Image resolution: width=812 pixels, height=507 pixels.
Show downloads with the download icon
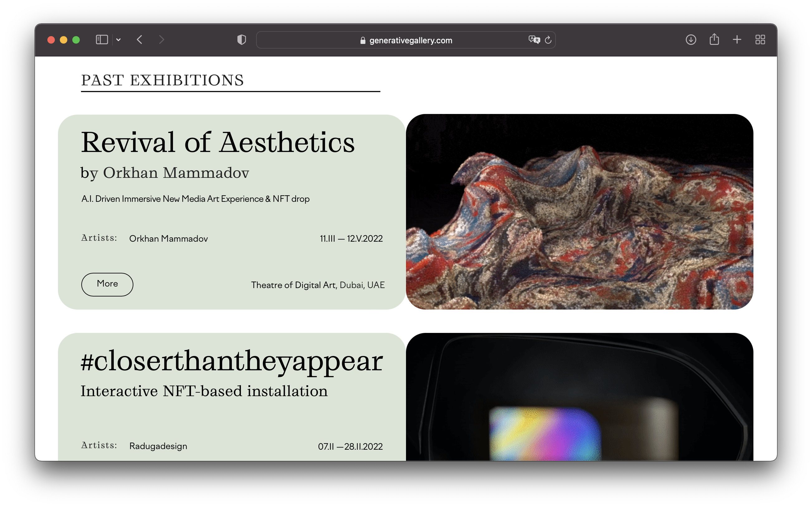click(690, 40)
